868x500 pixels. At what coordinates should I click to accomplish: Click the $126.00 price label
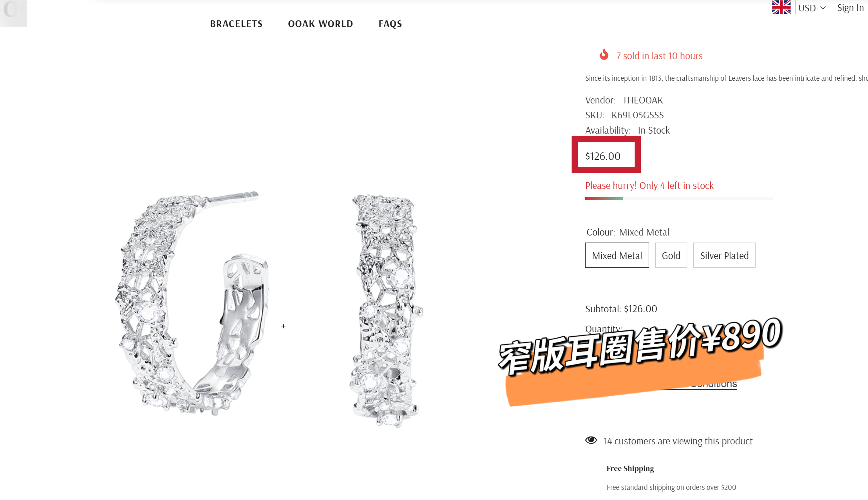point(603,156)
